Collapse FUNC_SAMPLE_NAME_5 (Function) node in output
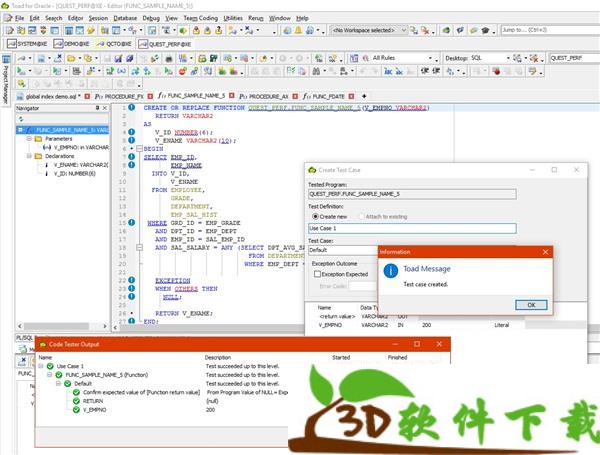The image size is (600, 455). click(49, 375)
